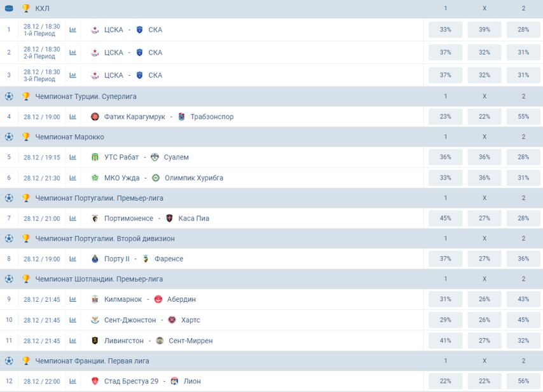The width and height of the screenshot is (543, 392).
Task: Pick 45% home win for Портимоненсе
Action: (x=445, y=219)
